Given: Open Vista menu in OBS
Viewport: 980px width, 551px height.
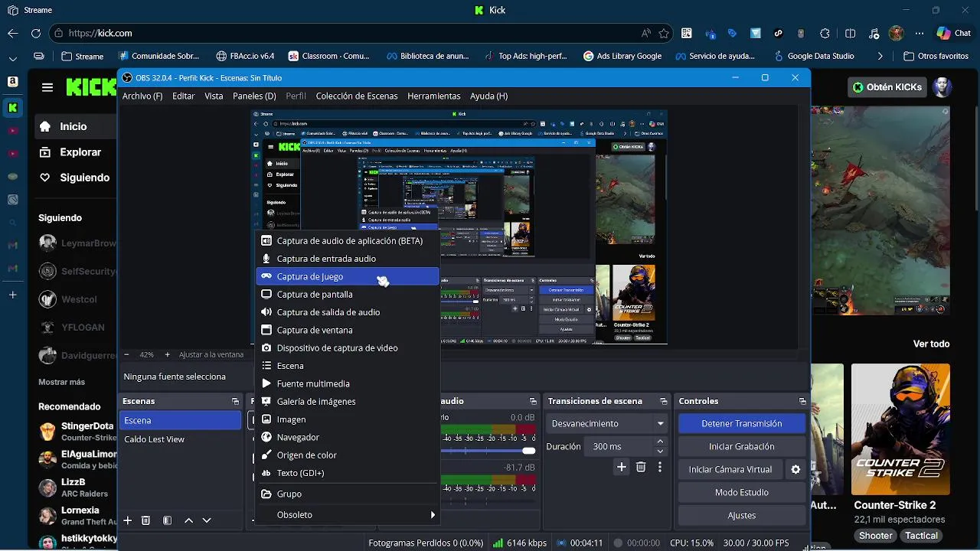Looking at the screenshot, I should pos(214,96).
